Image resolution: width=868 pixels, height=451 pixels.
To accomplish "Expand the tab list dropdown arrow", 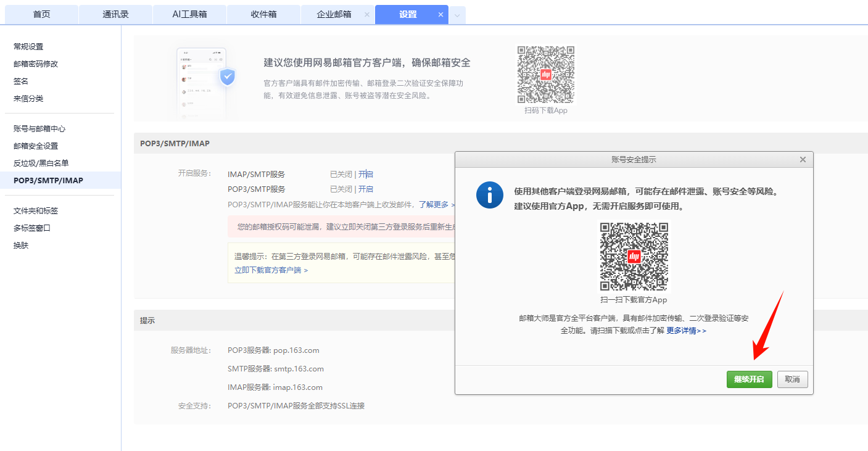I will click(x=457, y=15).
